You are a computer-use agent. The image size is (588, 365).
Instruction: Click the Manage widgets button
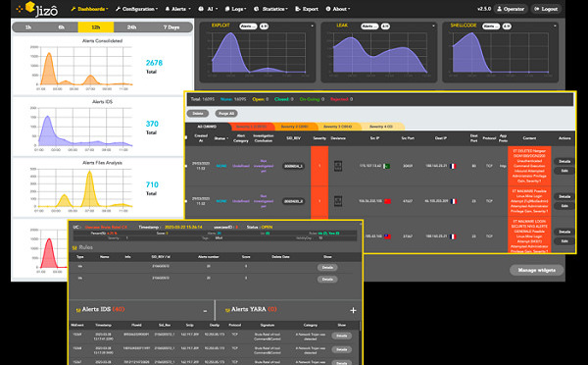[x=537, y=270]
